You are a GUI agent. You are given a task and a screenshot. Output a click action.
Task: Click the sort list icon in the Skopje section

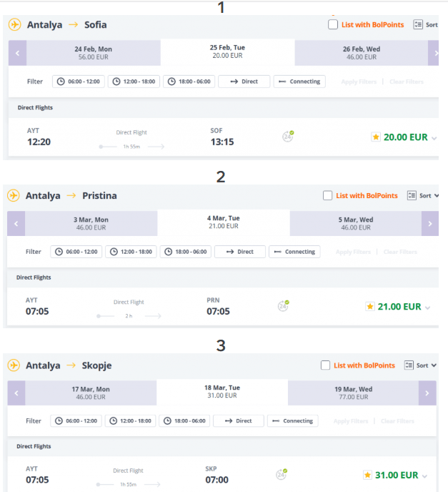pos(409,365)
